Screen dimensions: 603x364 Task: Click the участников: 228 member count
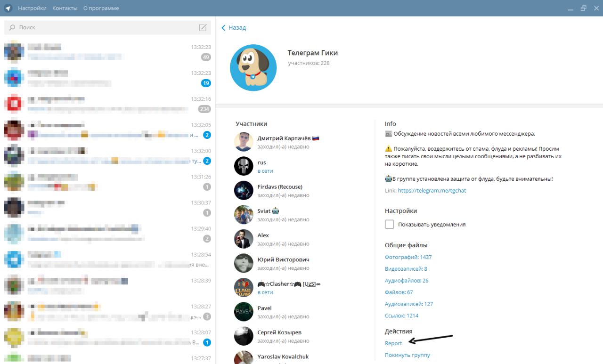point(309,63)
